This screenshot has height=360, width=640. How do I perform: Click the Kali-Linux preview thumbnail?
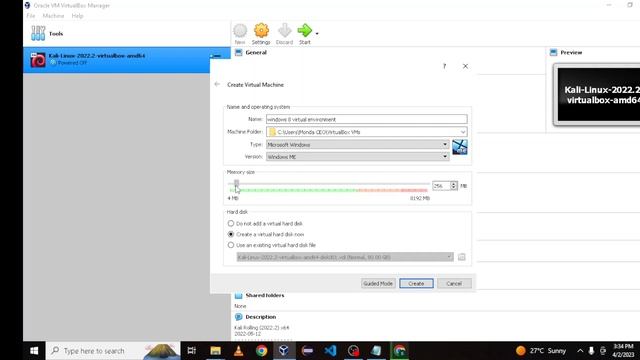point(598,95)
